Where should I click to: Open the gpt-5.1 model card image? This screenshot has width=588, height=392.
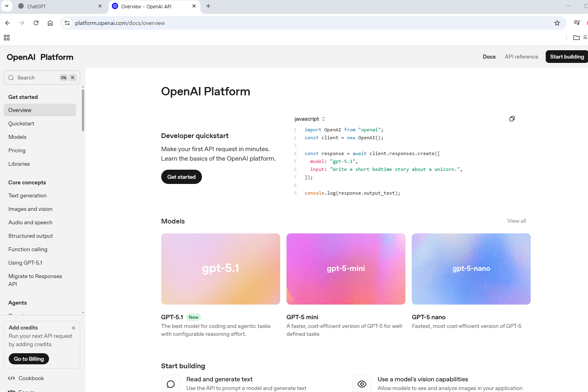click(220, 269)
